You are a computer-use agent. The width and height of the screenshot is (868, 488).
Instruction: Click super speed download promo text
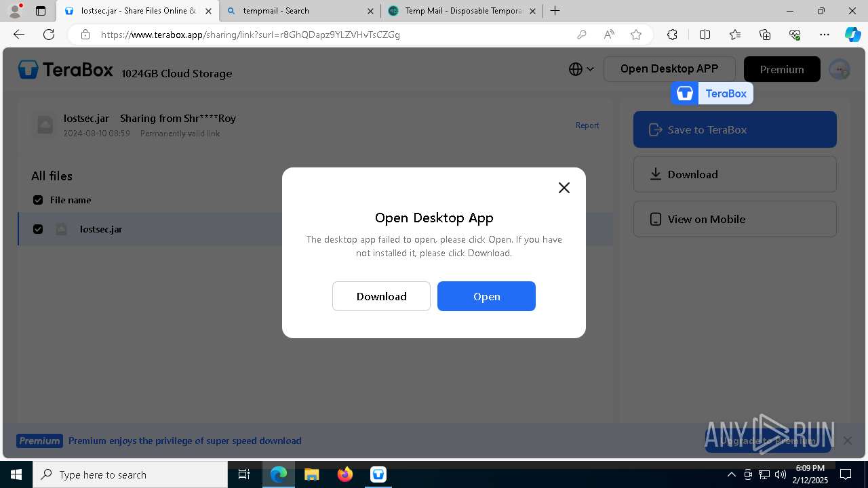pos(185,441)
